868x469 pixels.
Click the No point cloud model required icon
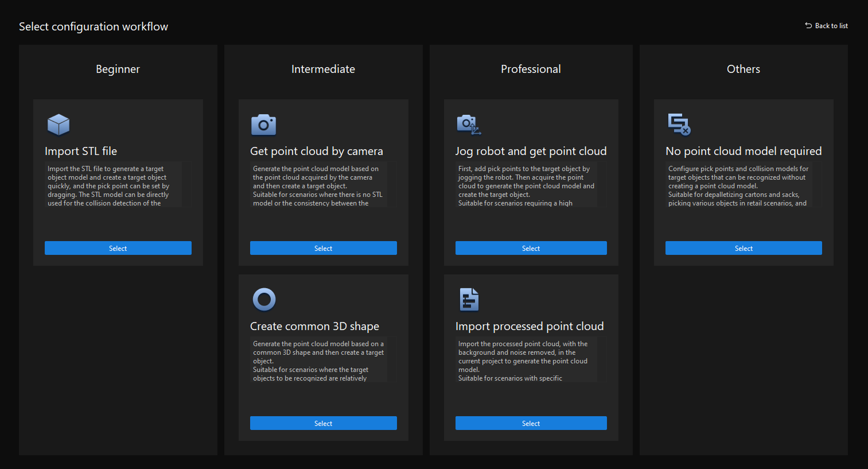coord(679,124)
